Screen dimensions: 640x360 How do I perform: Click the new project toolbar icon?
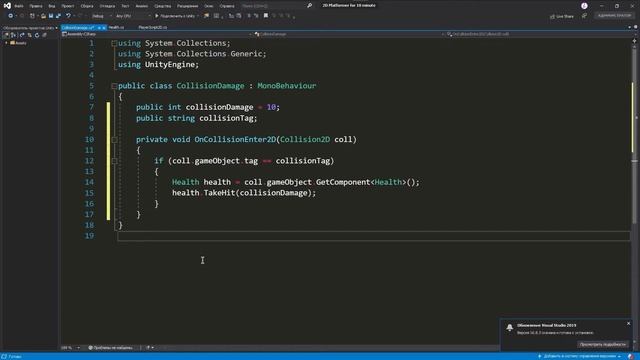32,16
